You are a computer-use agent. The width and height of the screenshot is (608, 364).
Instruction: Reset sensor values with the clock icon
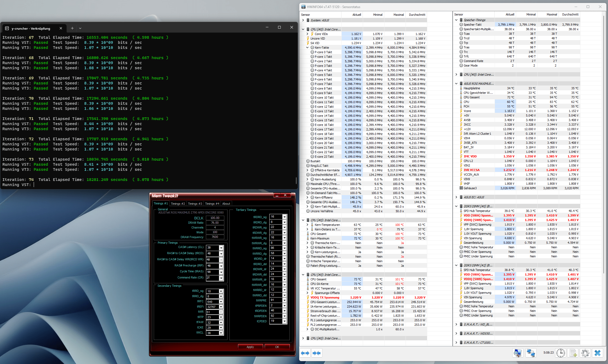pyautogui.click(x=561, y=353)
